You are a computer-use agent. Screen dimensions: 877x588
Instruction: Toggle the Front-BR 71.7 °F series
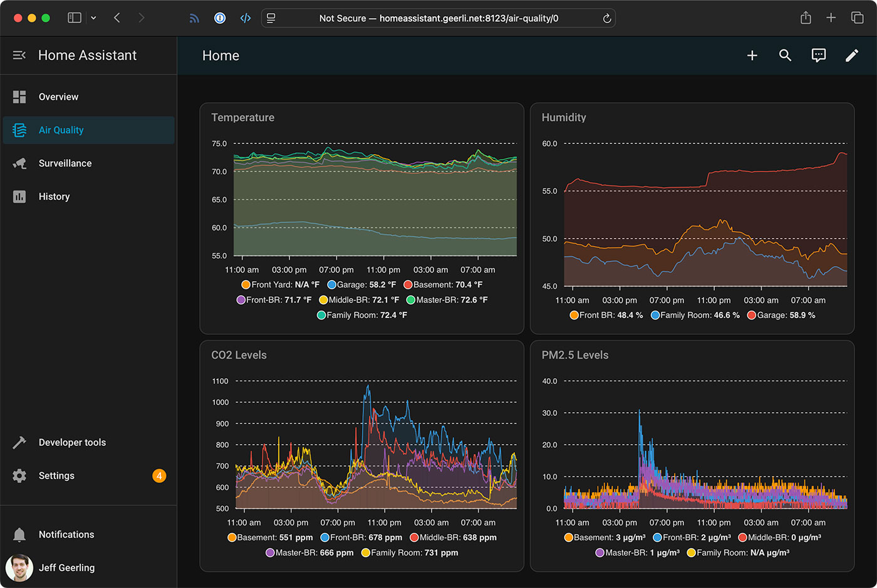point(274,300)
